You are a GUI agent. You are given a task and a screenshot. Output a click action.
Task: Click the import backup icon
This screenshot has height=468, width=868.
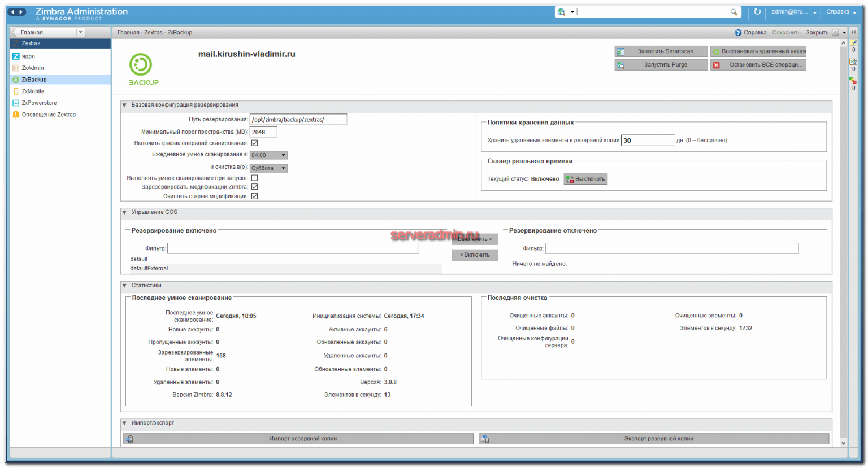tap(129, 439)
